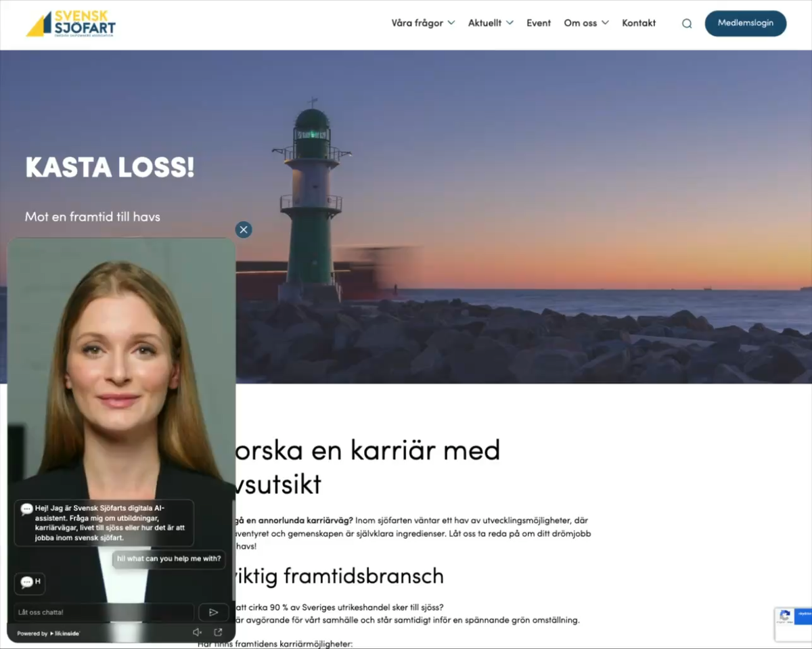The height and width of the screenshot is (649, 812).
Task: Open the Kontakt page from the menu
Action: [x=638, y=22]
